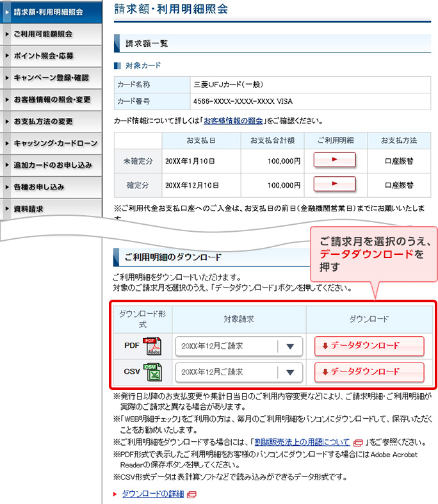438x504 pixels.
Task: Navigate to キャッシング・カードローン menu item
Action: click(x=51, y=143)
